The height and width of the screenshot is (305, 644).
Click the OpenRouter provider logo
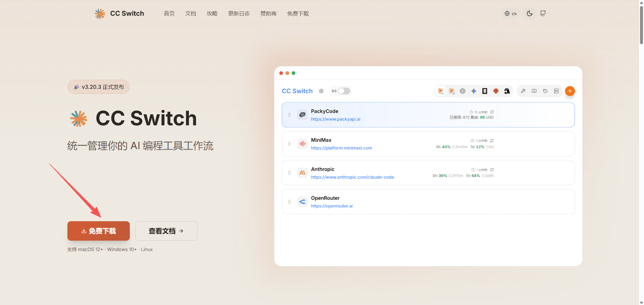click(302, 201)
